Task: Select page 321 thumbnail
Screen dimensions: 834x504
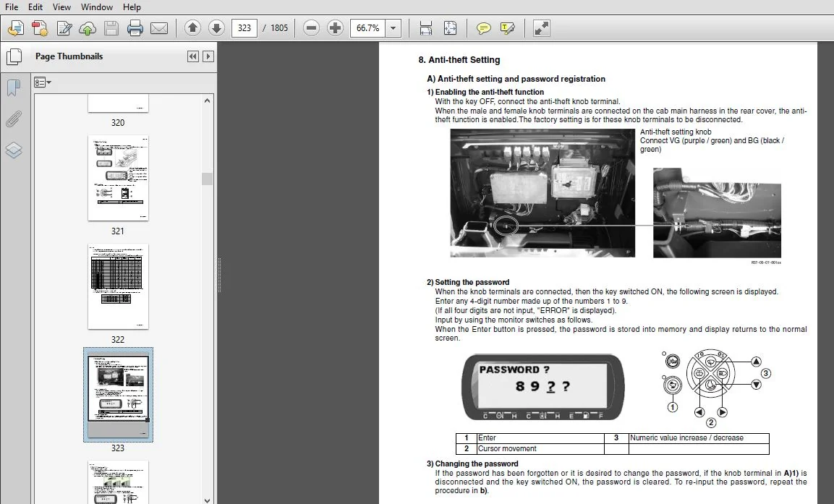Action: pyautogui.click(x=118, y=178)
